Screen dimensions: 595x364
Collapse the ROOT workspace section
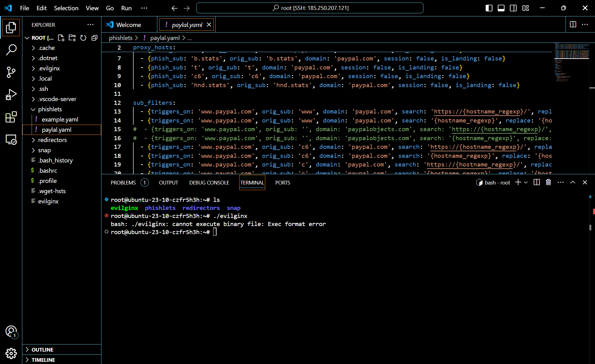click(x=39, y=38)
